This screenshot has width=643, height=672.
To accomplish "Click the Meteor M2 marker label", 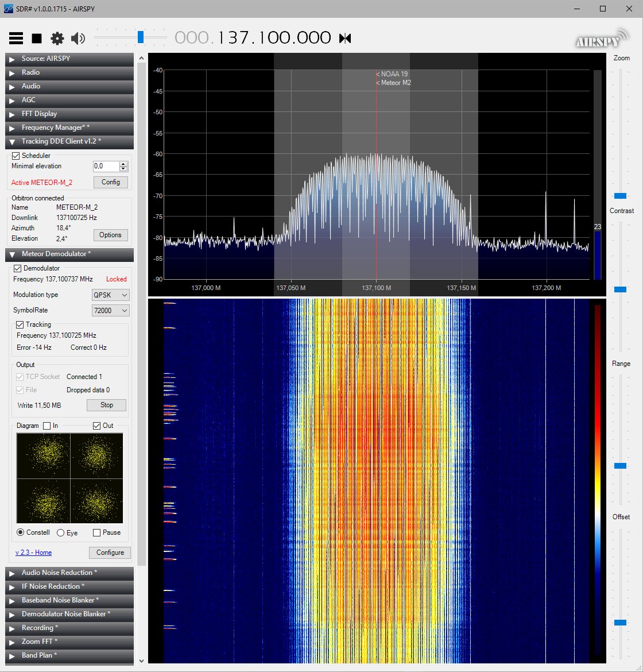I will click(393, 83).
